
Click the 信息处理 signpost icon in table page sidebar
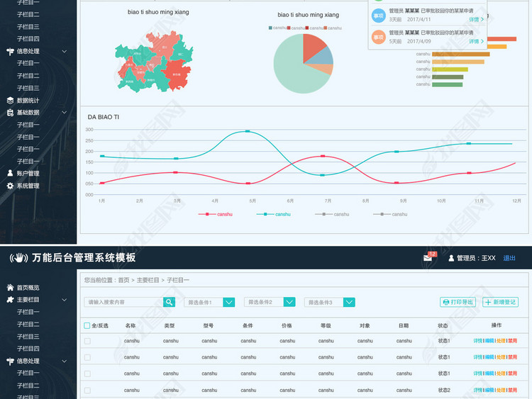point(10,361)
